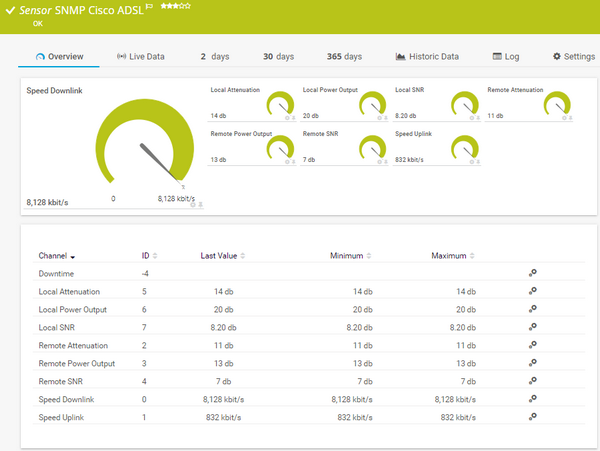Click the Local Power Output mini gauge
This screenshot has width=600, height=451.
372,105
